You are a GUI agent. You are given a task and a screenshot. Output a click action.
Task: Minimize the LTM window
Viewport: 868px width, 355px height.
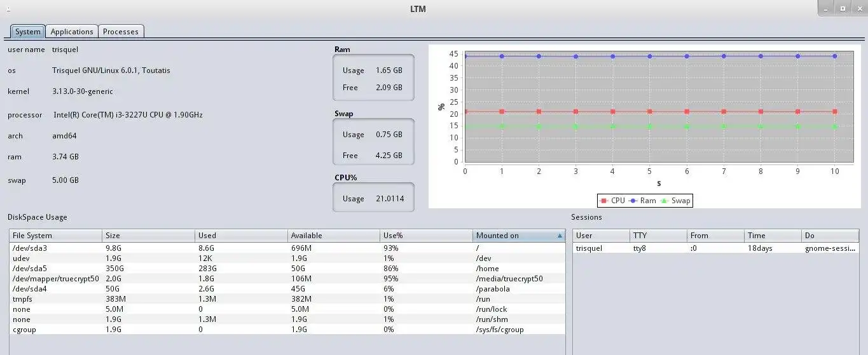coord(826,8)
